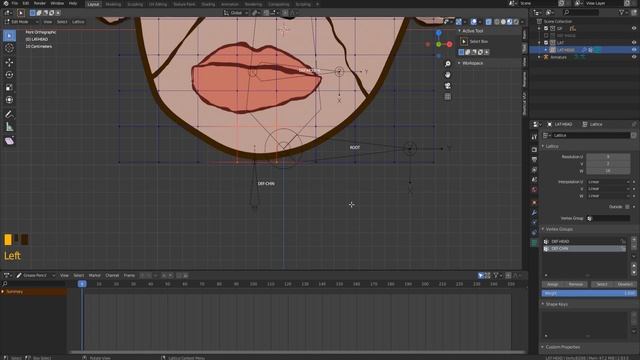This screenshot has width=640, height=360.
Task: Click the viewport zoom magnifier icon
Action: click(x=448, y=64)
